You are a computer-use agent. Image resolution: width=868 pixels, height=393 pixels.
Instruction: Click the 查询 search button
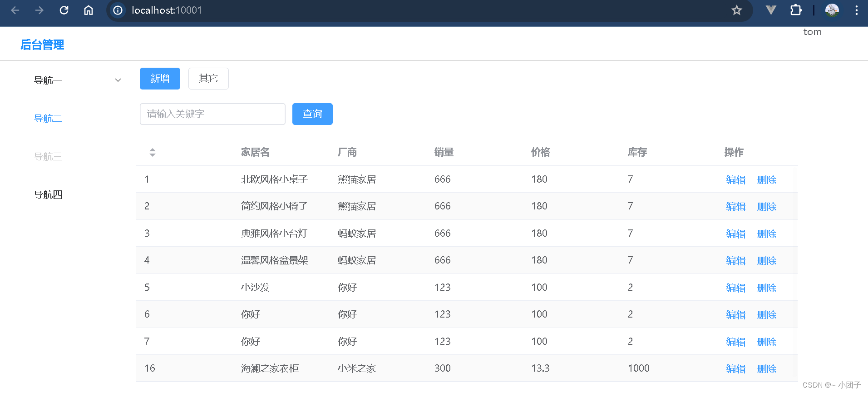coord(312,114)
